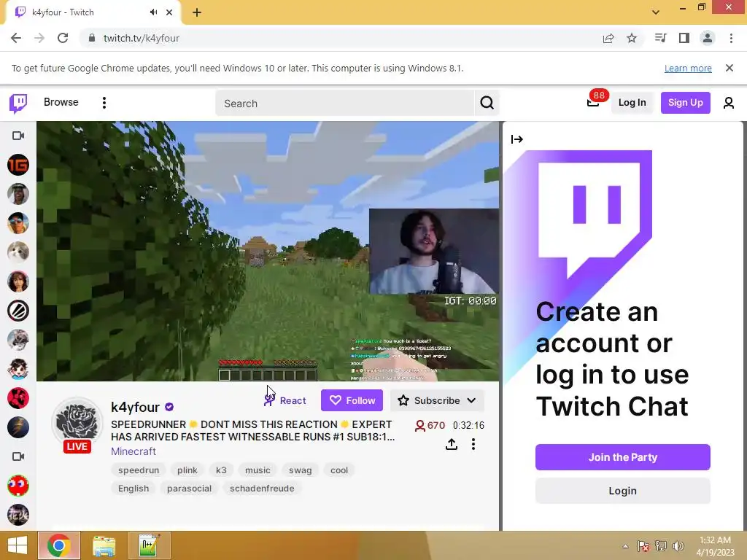Select the music tag

[258, 470]
